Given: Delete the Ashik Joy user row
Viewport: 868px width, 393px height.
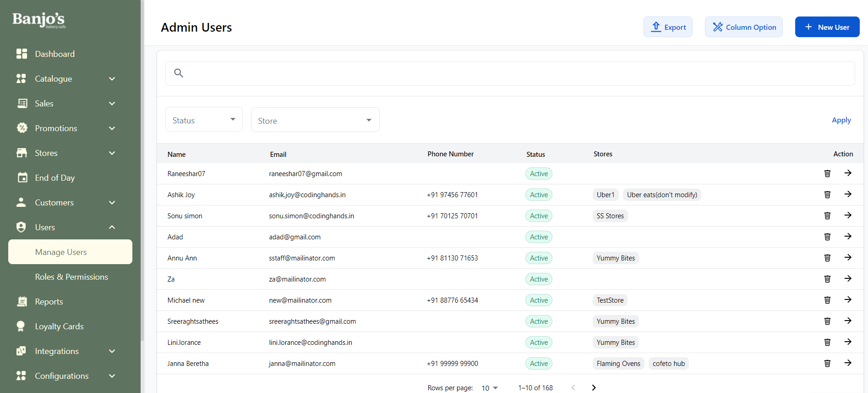Looking at the screenshot, I should point(827,194).
